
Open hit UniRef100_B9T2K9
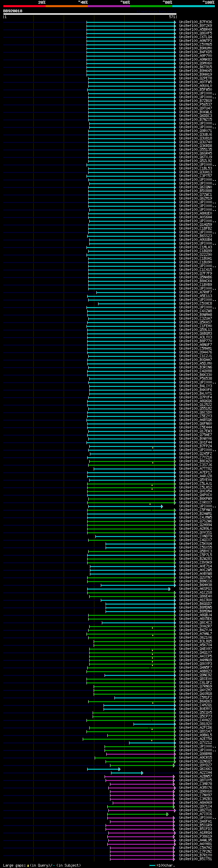[x=196, y=26]
